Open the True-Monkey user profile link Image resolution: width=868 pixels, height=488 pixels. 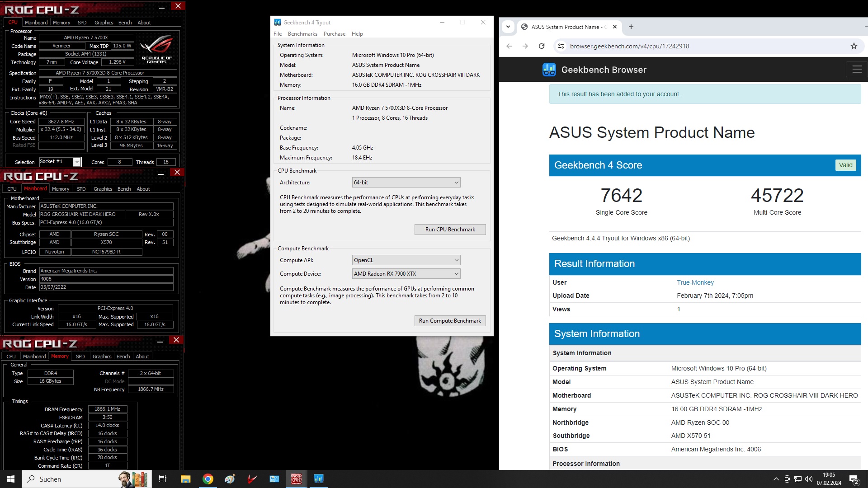coord(695,282)
